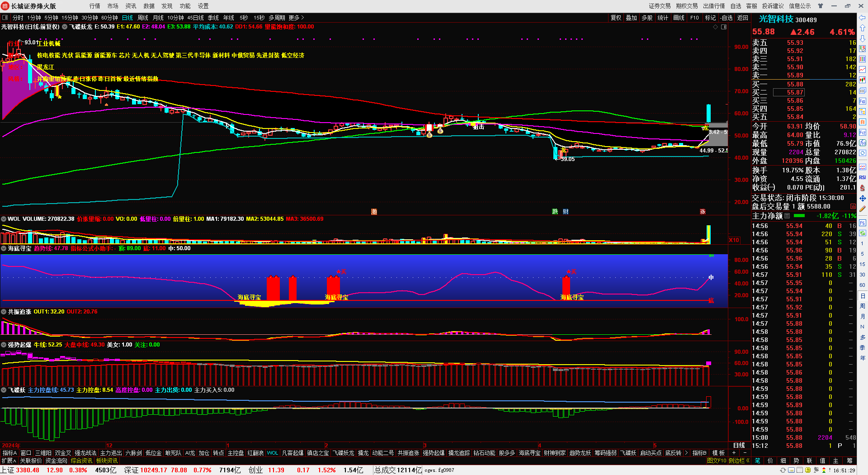Image resolution: width=868 pixels, height=475 pixels.
Task: Open the 海底寻宝 indicator dropdown arrow
Action: pos(4,248)
